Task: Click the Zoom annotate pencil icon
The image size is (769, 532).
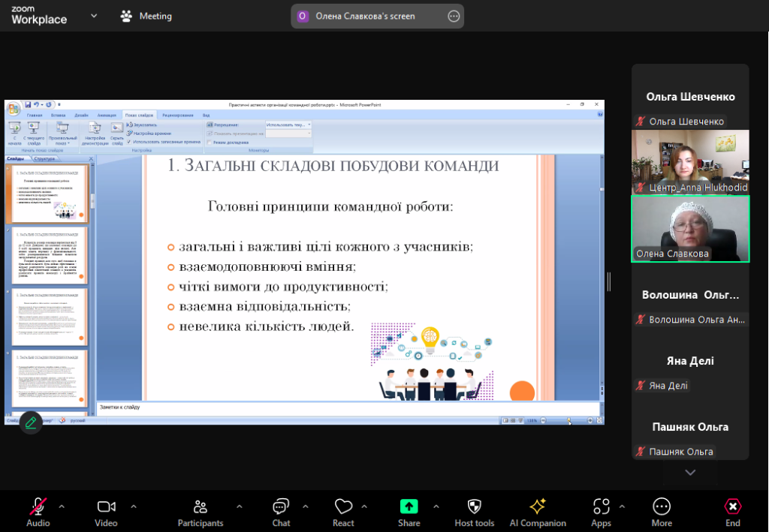Action: [x=31, y=422]
